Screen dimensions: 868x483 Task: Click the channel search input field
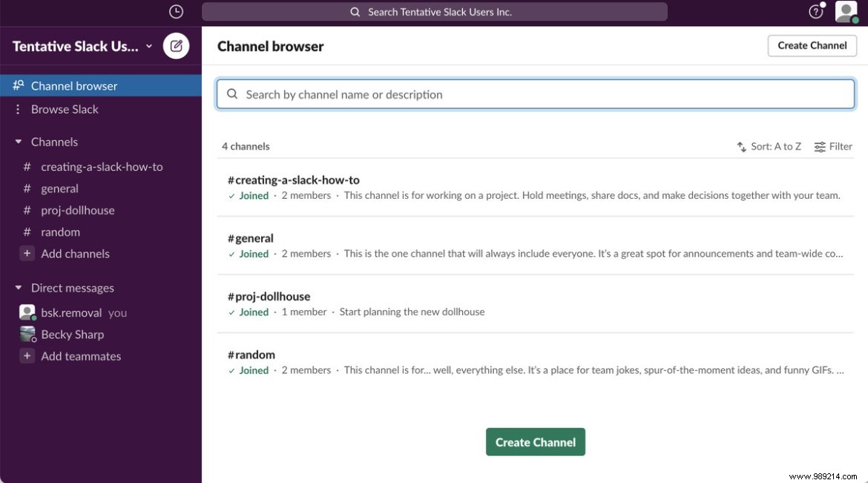tap(534, 94)
